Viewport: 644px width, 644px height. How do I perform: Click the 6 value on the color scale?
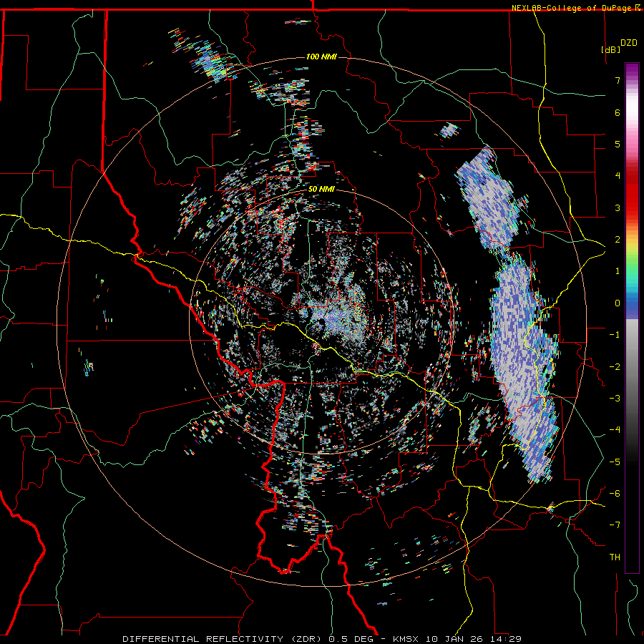coord(618,112)
